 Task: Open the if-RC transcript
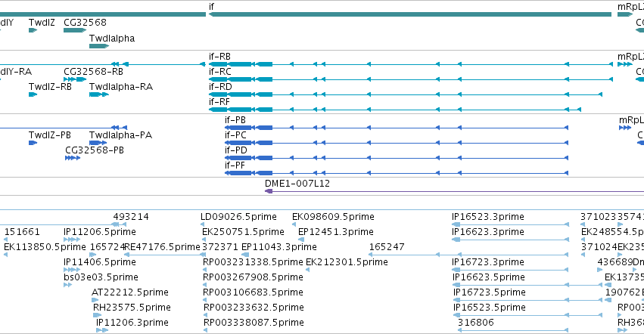point(411,79)
